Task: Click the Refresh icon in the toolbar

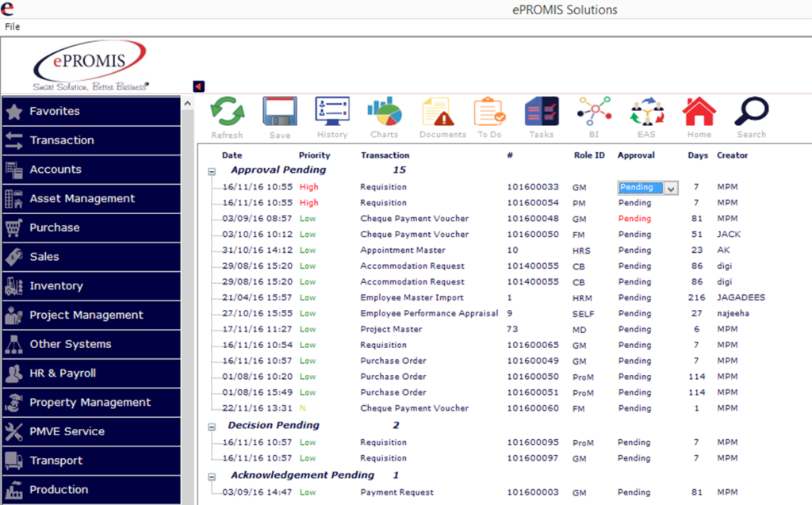Action: coord(228,113)
